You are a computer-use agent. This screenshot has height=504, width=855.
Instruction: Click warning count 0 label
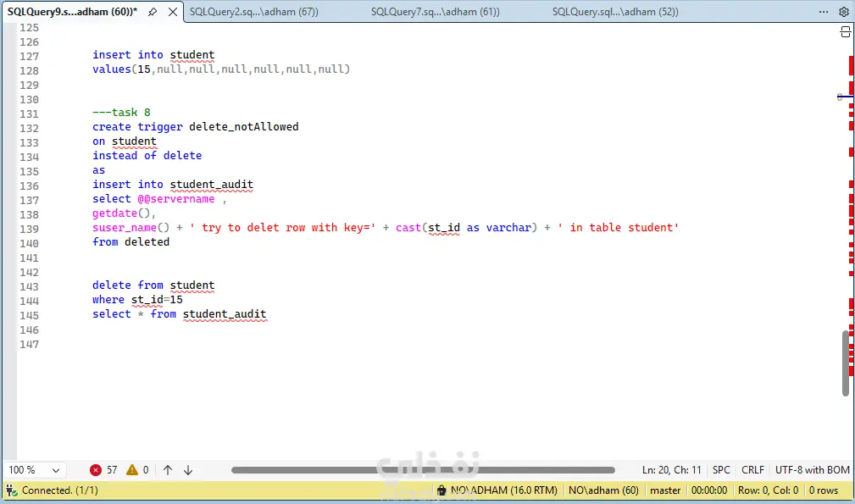click(x=146, y=469)
